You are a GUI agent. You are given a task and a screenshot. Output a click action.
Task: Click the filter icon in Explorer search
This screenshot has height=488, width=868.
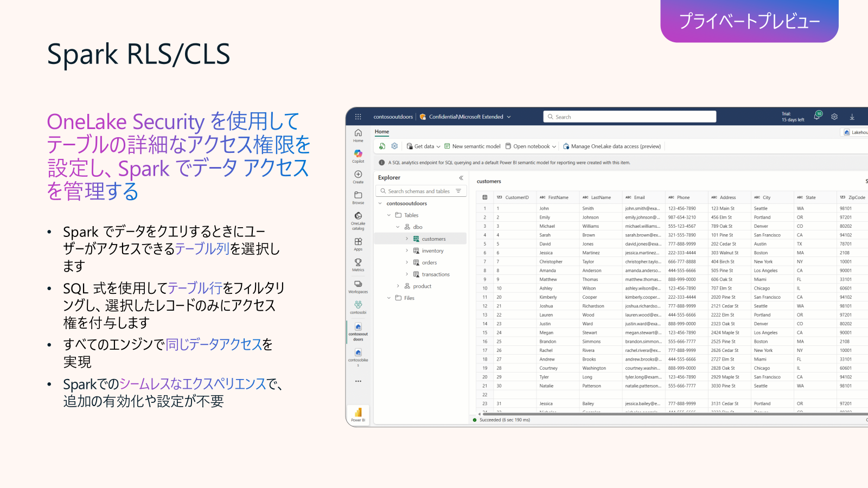tap(458, 191)
